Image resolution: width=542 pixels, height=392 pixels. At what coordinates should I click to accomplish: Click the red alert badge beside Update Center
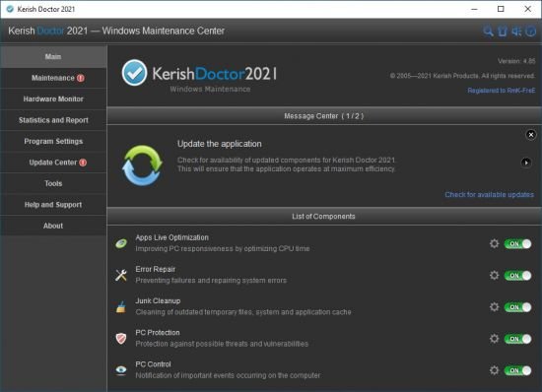(83, 163)
